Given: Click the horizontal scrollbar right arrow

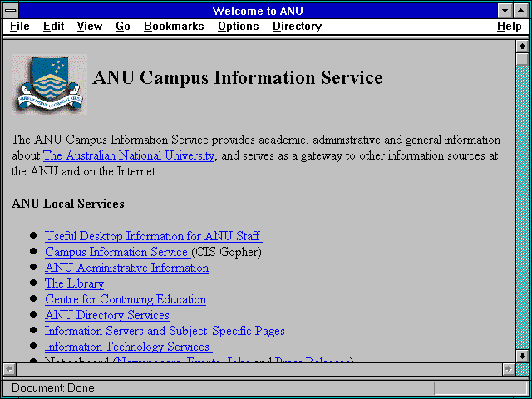Looking at the screenshot, I should (508, 369).
